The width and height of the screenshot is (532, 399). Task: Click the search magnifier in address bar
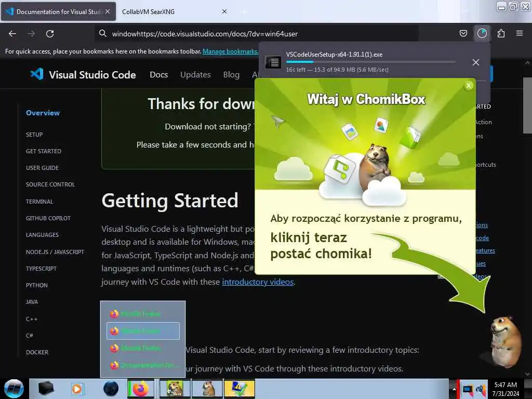tap(102, 33)
